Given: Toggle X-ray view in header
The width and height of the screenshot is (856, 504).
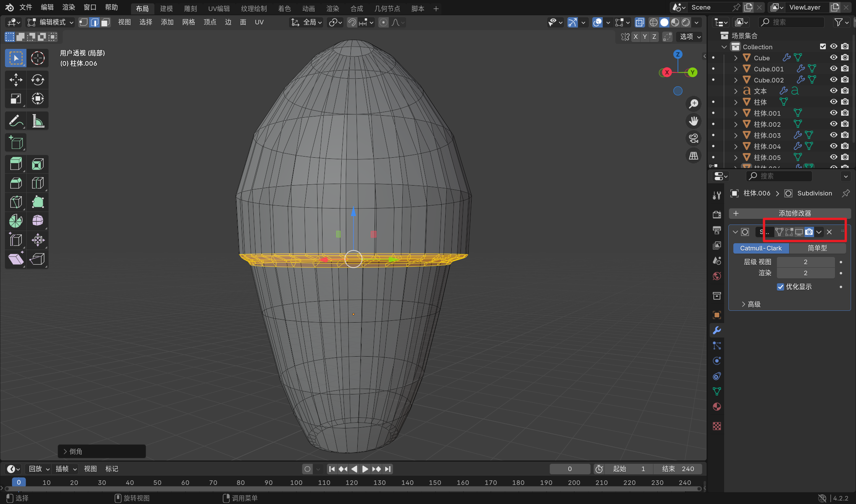Looking at the screenshot, I should click(640, 23).
